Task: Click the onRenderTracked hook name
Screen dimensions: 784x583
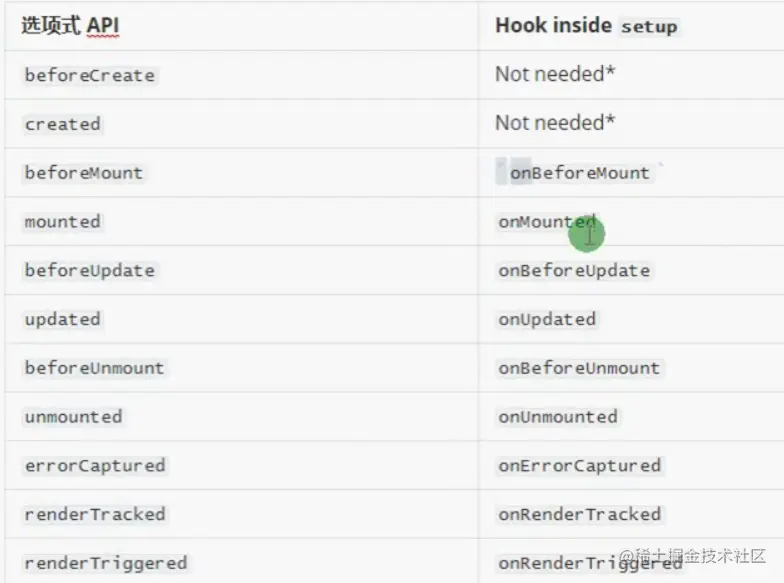Action: click(x=580, y=515)
